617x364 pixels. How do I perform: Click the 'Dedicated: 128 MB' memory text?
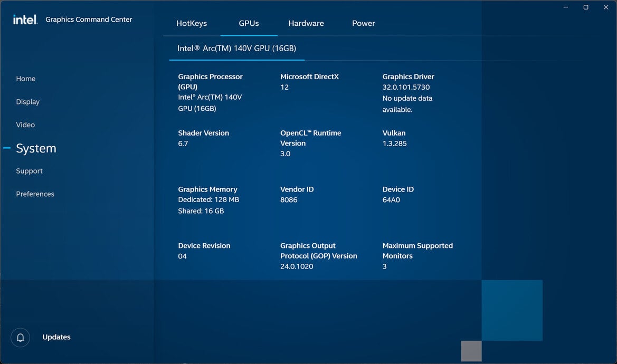click(208, 200)
